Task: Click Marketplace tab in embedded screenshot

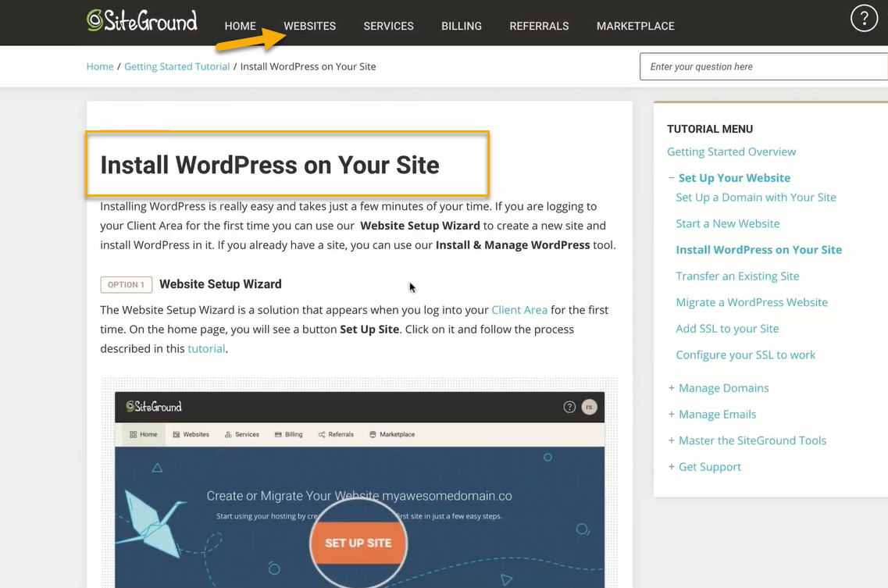Action: point(392,434)
